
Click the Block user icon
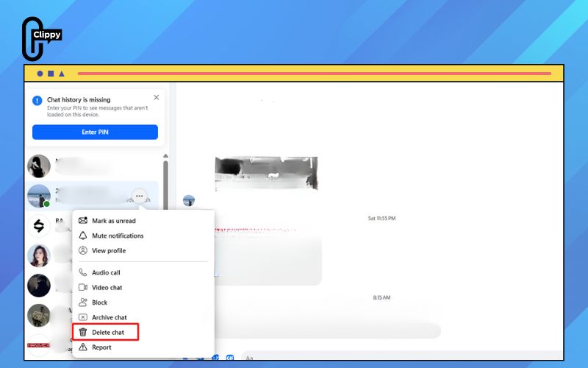pyautogui.click(x=83, y=302)
